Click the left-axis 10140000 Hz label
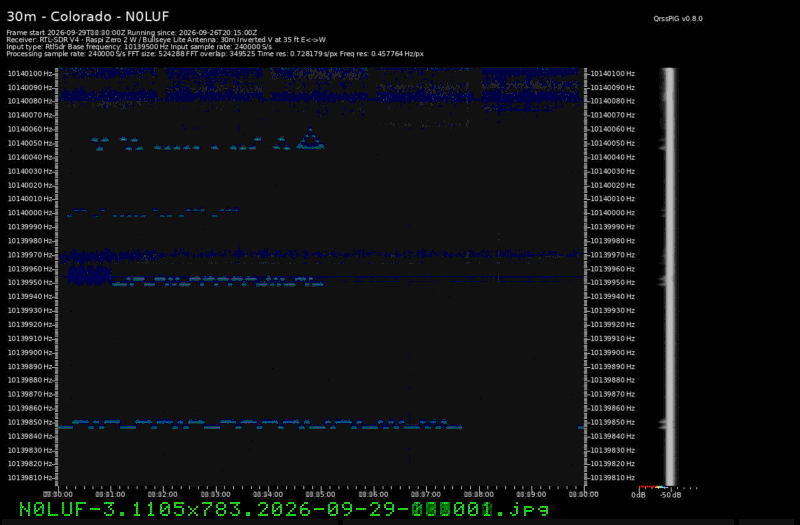Image resolution: width=800 pixels, height=525 pixels. click(x=30, y=213)
